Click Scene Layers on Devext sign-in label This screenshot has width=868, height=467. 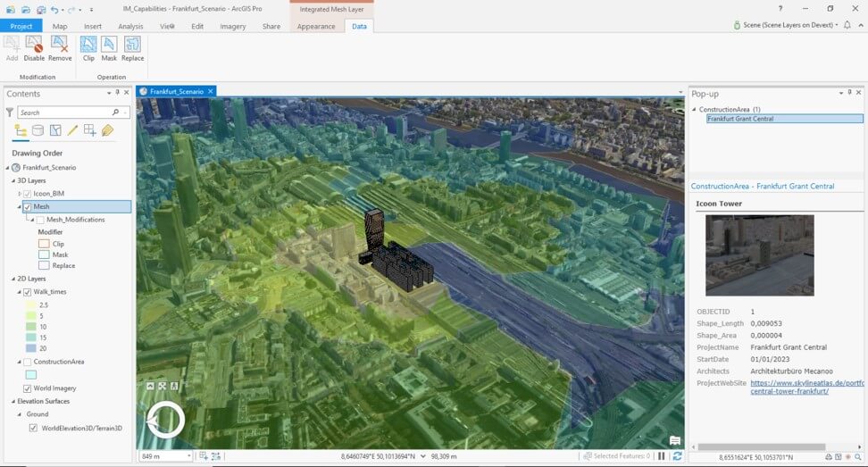point(788,25)
